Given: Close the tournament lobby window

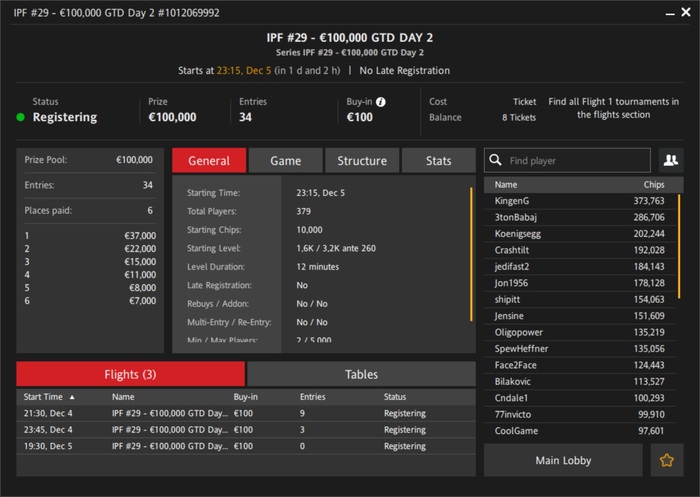Looking at the screenshot, I should pos(686,12).
